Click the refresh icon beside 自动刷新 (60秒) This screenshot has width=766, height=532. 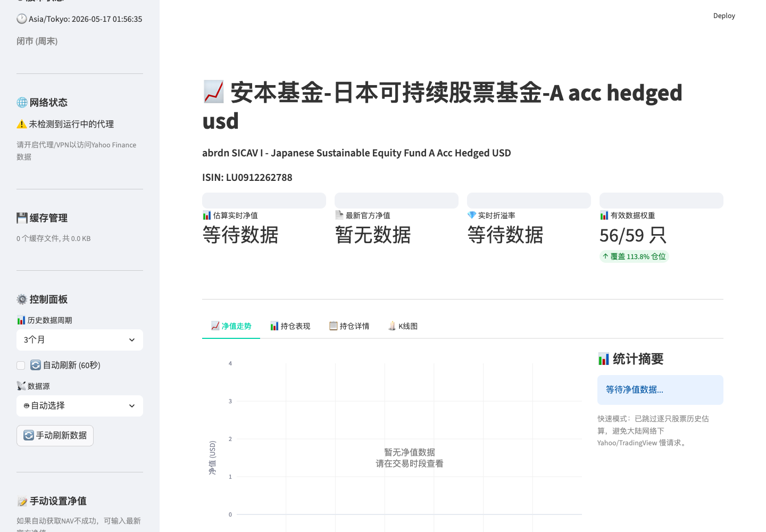click(36, 365)
